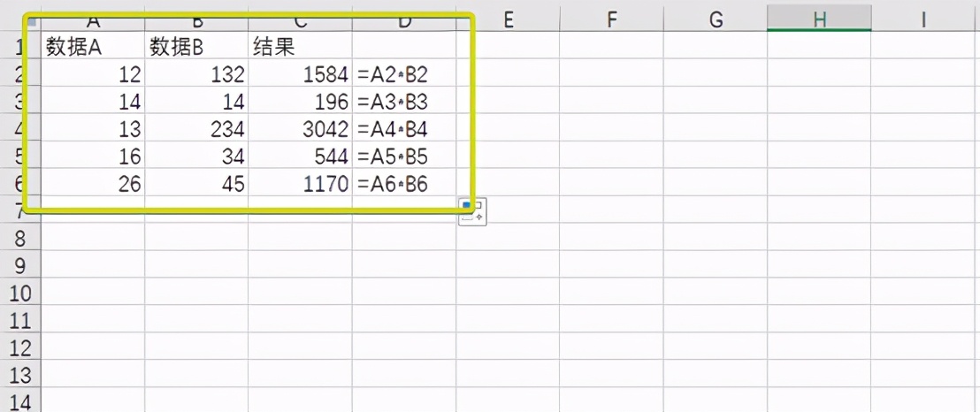Click result cell 1170
980x412 pixels.
pos(300,184)
